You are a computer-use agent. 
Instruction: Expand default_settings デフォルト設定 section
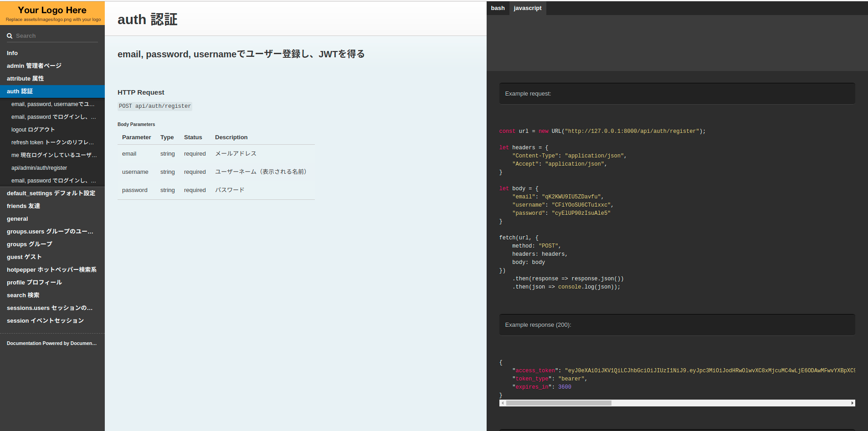pyautogui.click(x=51, y=193)
